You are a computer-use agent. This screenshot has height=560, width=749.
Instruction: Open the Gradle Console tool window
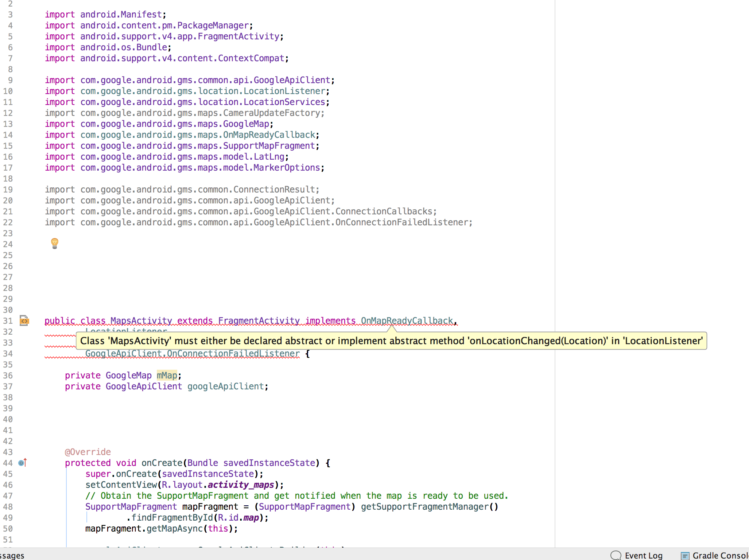tap(720, 555)
